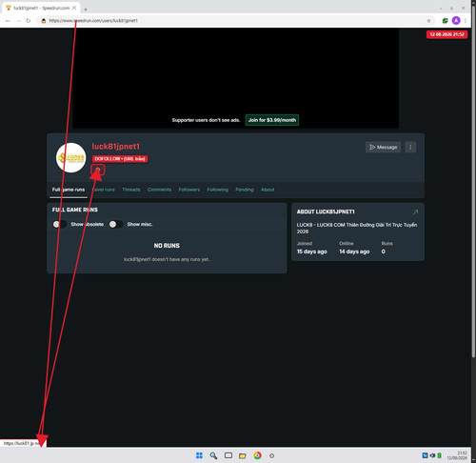Click the battery icon in system tray
Screen dimensions: 476x463
tap(439, 455)
